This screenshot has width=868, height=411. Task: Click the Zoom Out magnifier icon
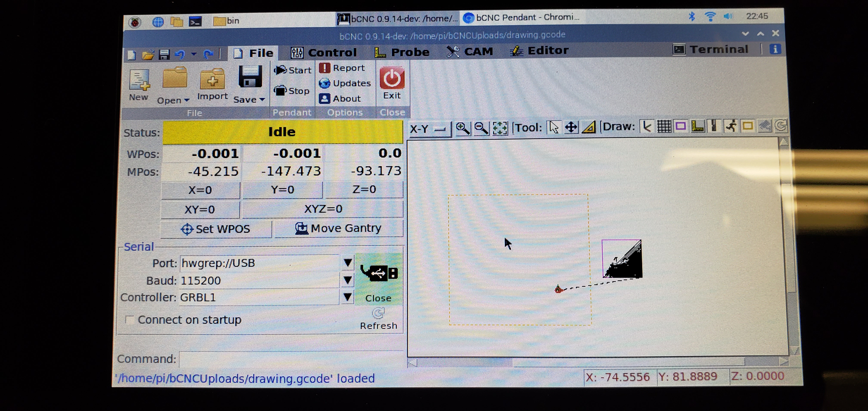481,128
